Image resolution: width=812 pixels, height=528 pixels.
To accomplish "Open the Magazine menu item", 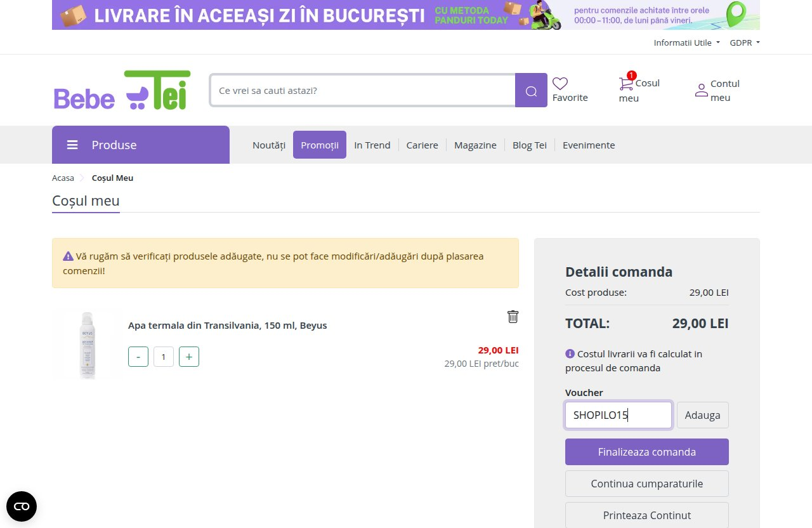I will coord(475,145).
